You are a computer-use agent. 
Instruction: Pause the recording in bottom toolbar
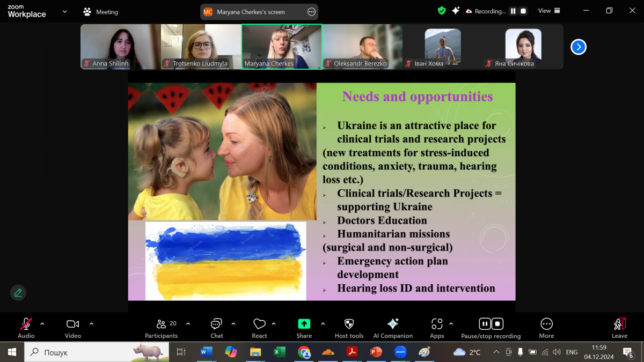[x=485, y=324]
